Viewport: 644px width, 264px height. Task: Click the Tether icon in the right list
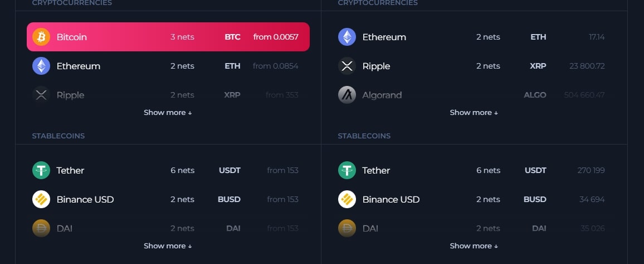pyautogui.click(x=347, y=170)
